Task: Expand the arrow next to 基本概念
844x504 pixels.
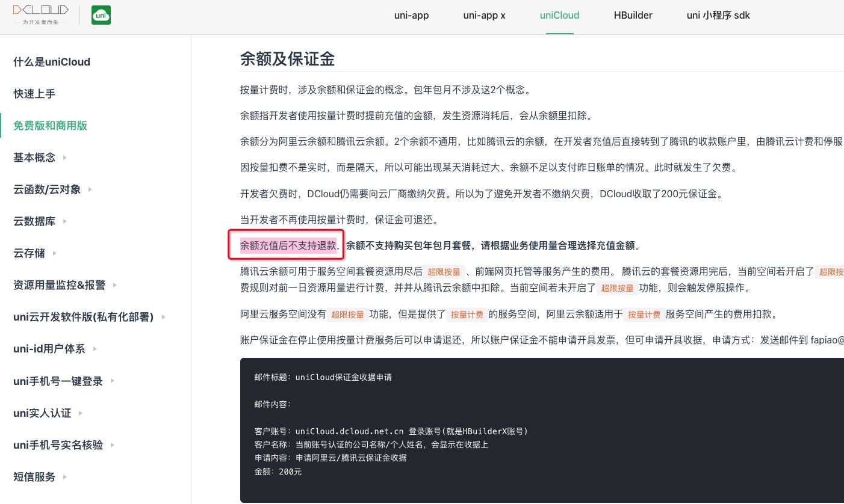Action: (x=65, y=158)
